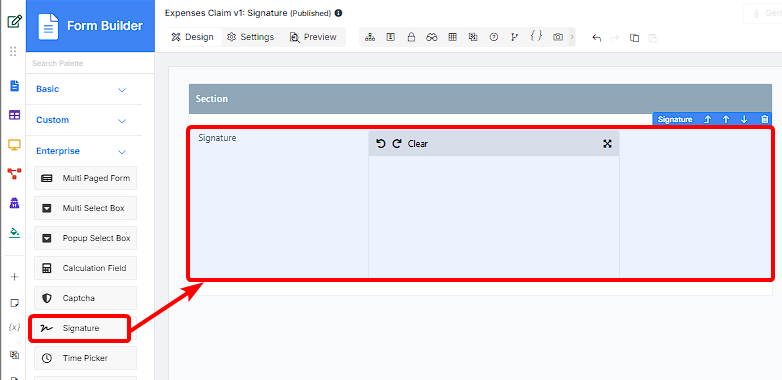Screen dimensions: 782x380
Task: Click the grid dots handle in the left sidebar
Action: point(13,51)
